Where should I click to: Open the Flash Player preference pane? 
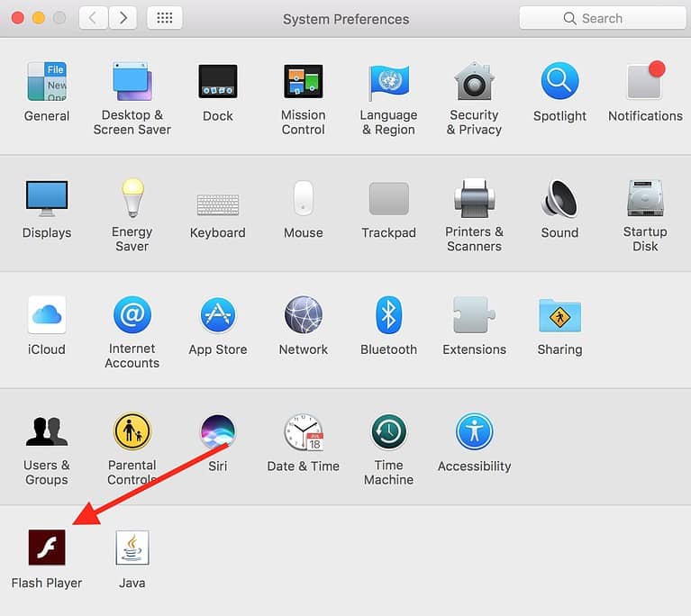[x=47, y=548]
